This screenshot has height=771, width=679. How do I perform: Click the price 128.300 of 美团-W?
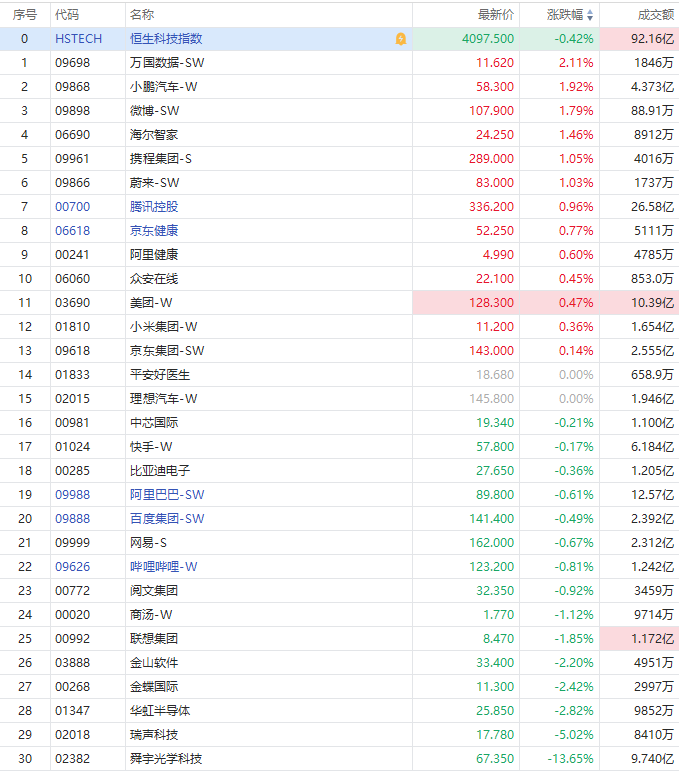point(491,303)
